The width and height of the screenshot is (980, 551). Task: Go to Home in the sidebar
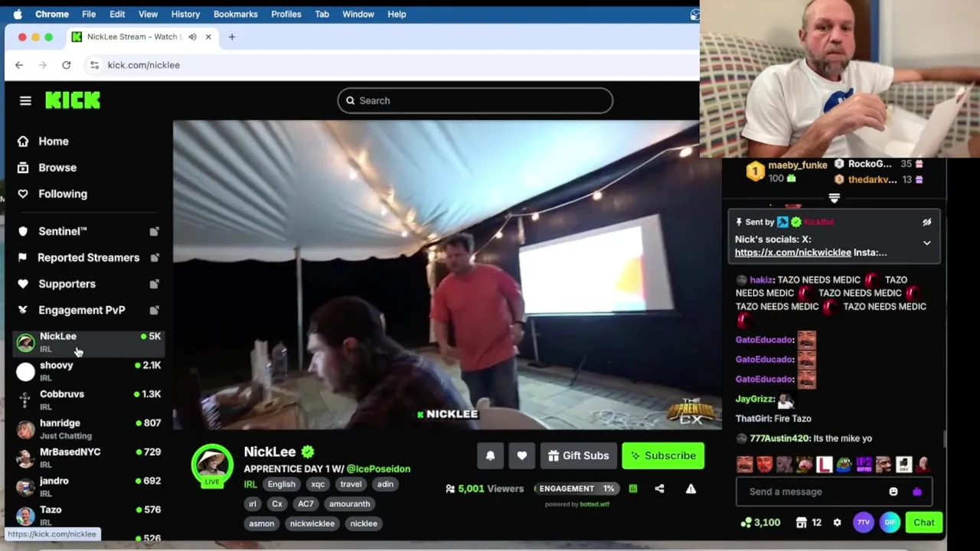pos(54,142)
